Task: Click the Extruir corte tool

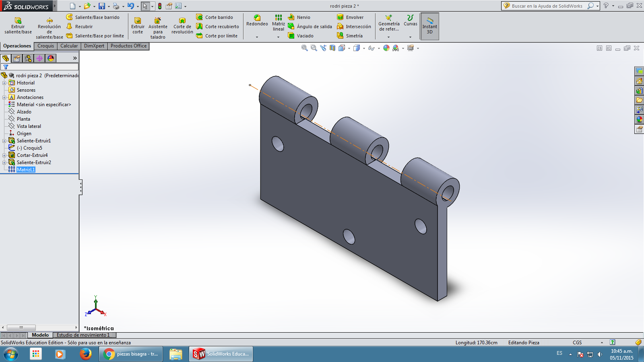Action: pos(138,26)
